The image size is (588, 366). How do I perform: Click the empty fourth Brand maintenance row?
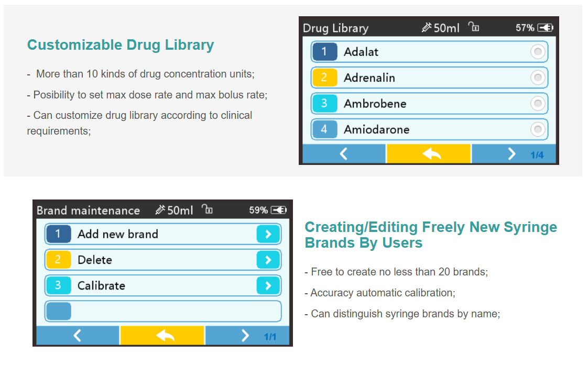click(163, 312)
